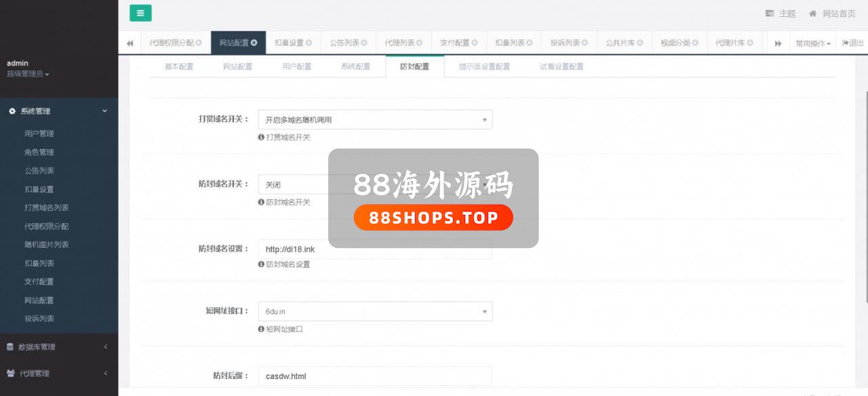
Task: Go to 网站首页 via home icon
Action: click(x=812, y=14)
